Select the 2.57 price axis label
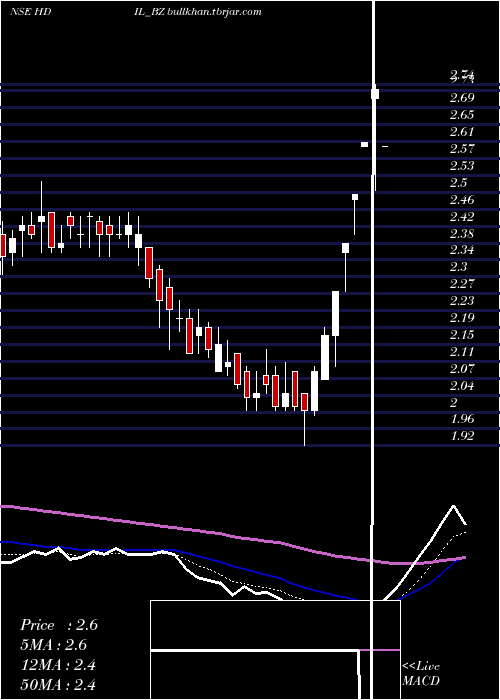500x700 pixels. tap(462, 149)
